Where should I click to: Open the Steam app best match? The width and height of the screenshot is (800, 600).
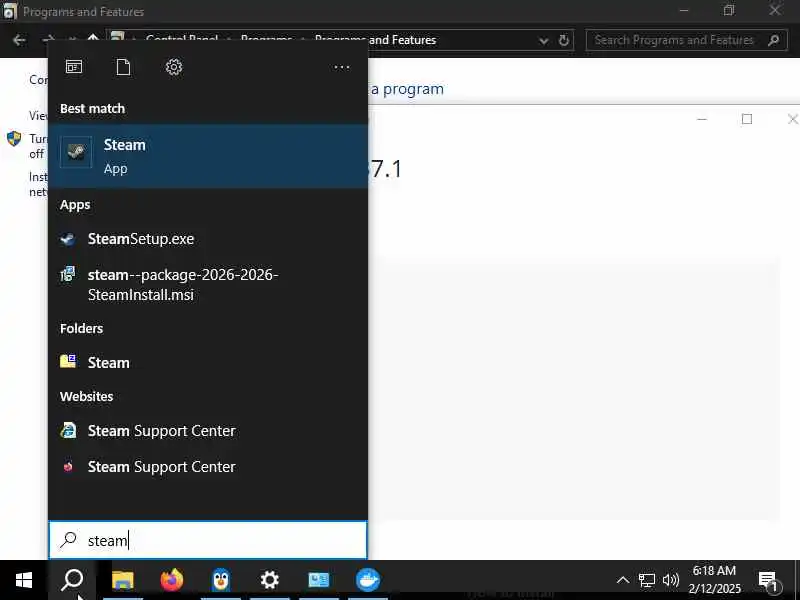(x=208, y=156)
